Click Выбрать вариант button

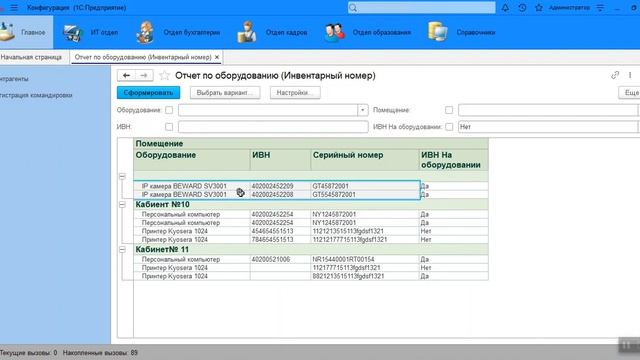(225, 93)
